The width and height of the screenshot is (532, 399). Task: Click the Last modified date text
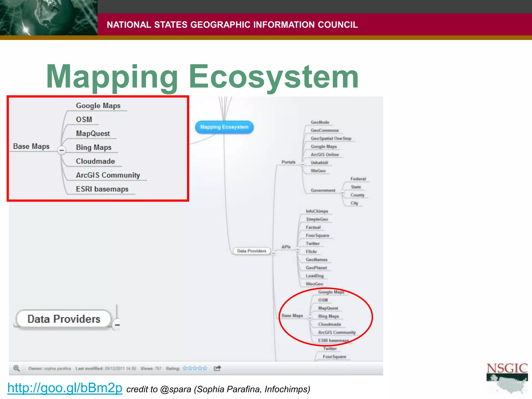coord(106,368)
